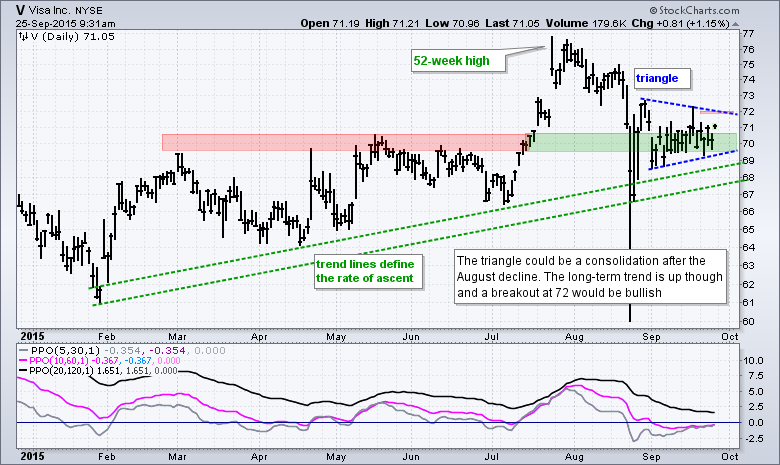Image resolution: width=780 pixels, height=465 pixels.
Task: Click the up arrow next to Chg value
Action: point(735,24)
